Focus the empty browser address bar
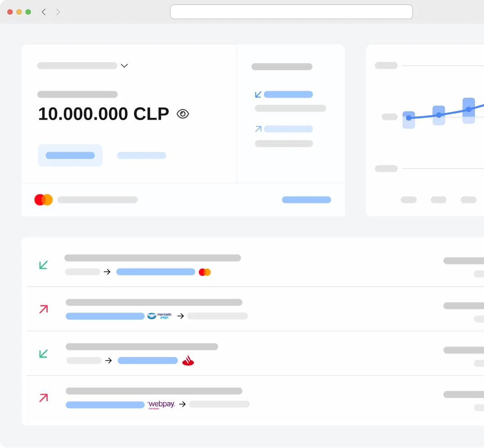 (x=291, y=12)
